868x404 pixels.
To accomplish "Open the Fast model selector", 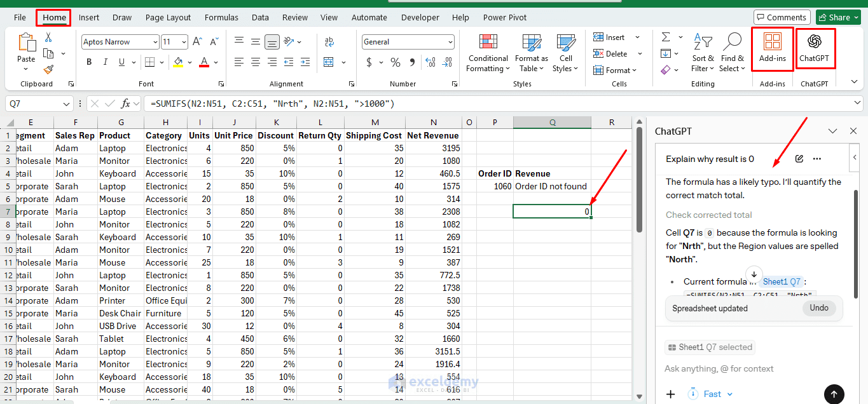I will click(711, 394).
